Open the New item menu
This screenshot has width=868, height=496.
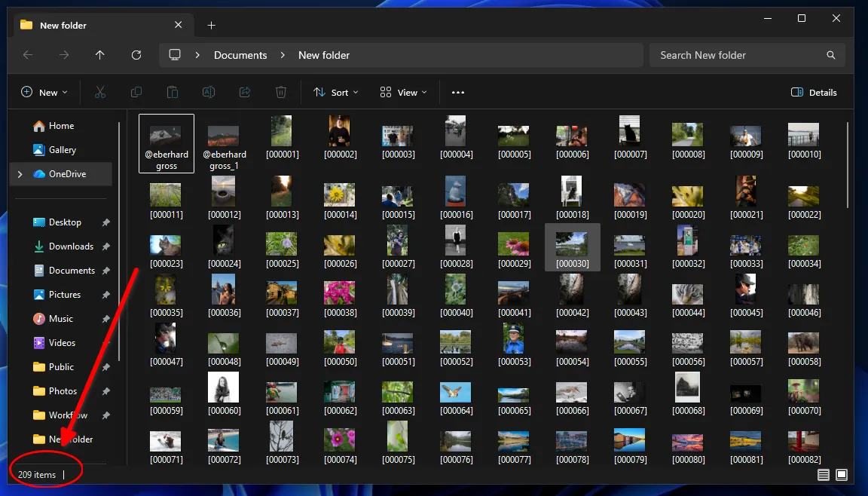[x=44, y=92]
